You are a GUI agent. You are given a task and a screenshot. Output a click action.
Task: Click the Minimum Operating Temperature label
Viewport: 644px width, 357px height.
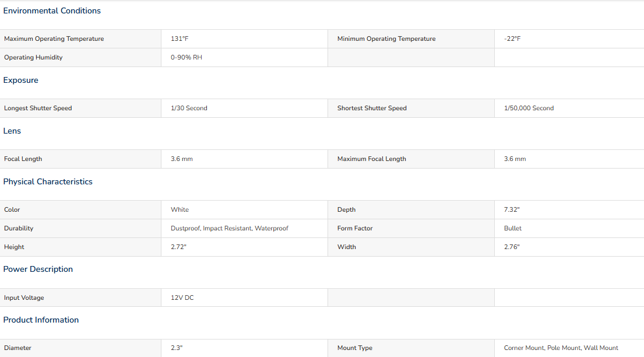[386, 38]
